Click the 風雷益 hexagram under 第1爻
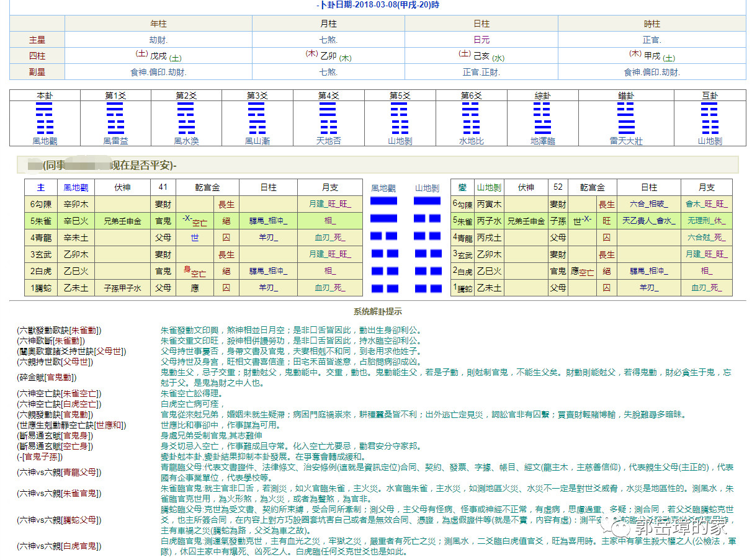Screen dimensions: 752x560 pos(115,118)
